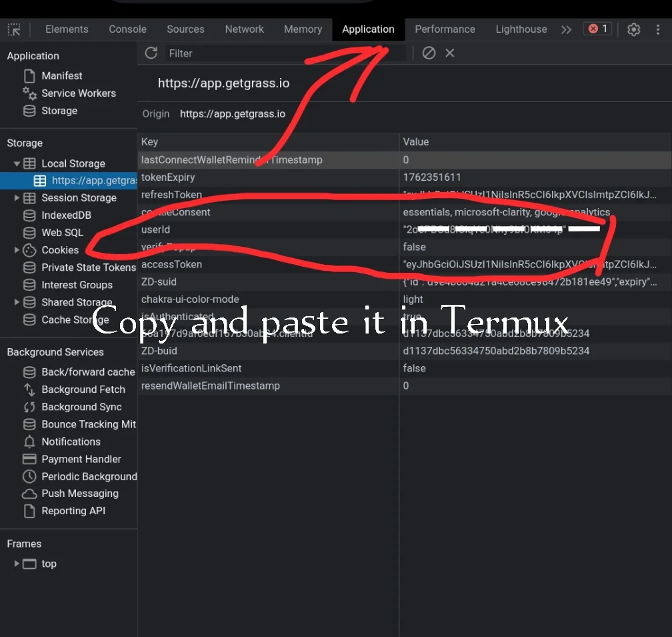Open Private State Tokens item
The height and width of the screenshot is (637, 672).
click(x=89, y=267)
